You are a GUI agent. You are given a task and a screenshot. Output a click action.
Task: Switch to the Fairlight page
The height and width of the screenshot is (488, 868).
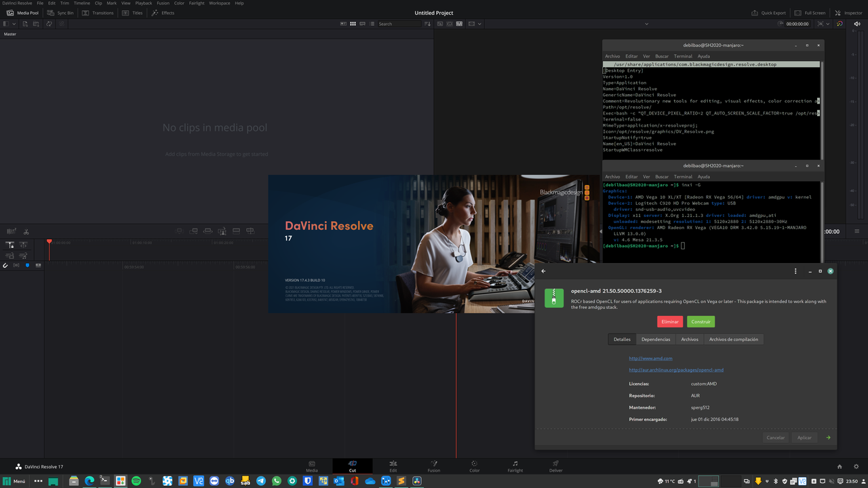[515, 466]
